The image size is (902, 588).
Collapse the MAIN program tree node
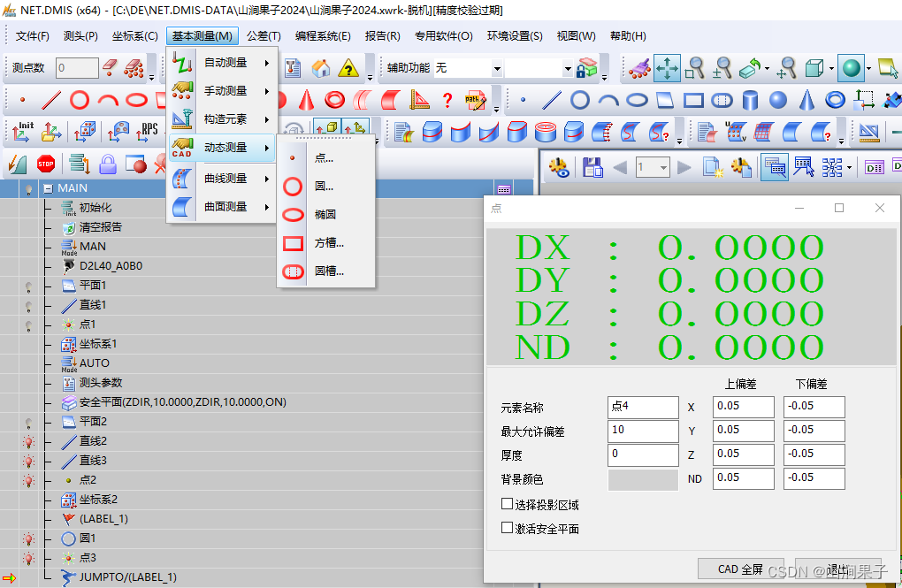[x=49, y=188]
